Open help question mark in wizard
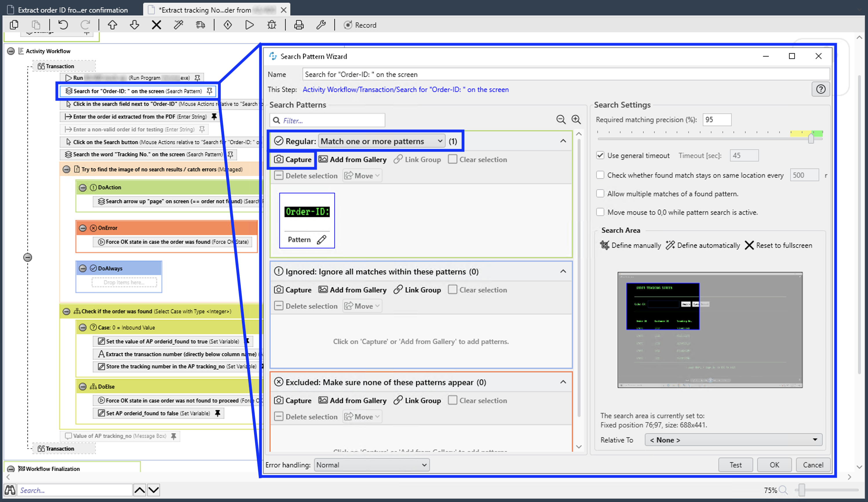Screen dimensions: 868x502 (x=820, y=90)
